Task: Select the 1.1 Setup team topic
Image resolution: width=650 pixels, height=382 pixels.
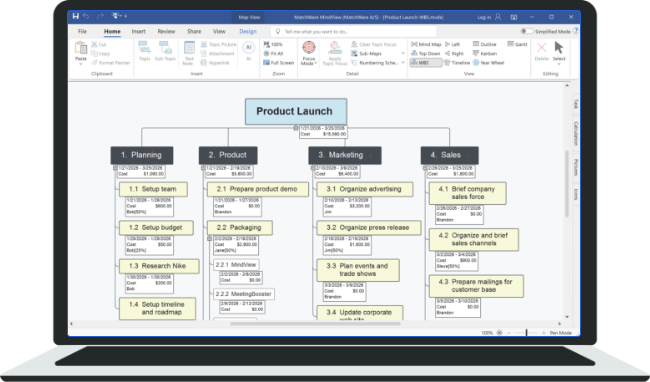Action: (153, 189)
